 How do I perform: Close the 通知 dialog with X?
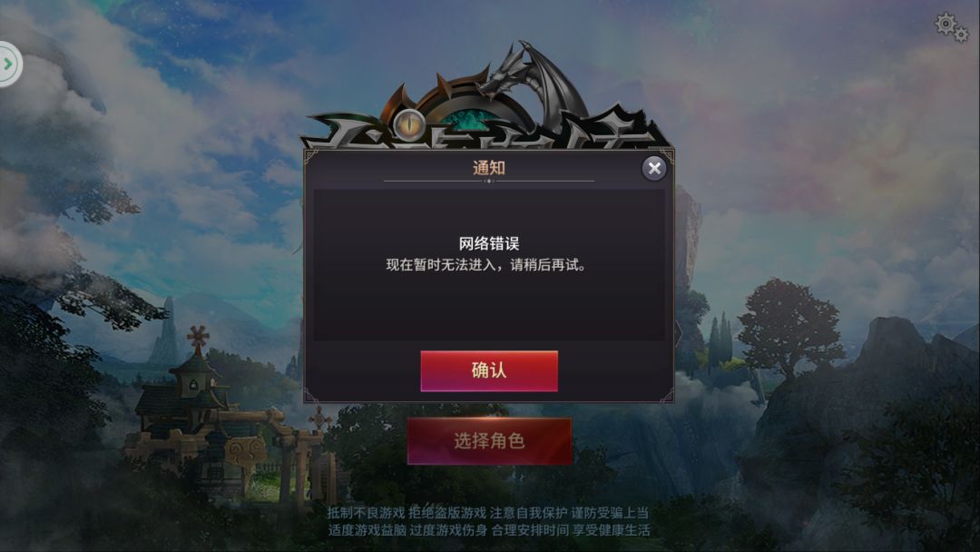click(x=654, y=168)
